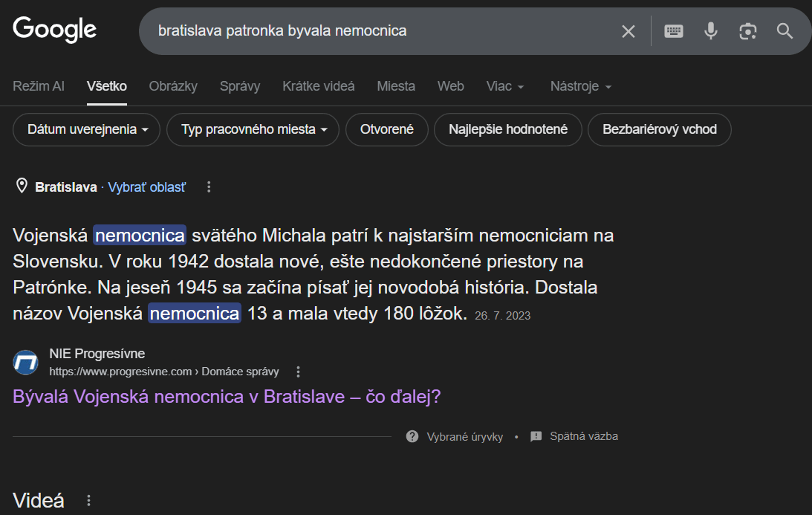Image resolution: width=812 pixels, height=515 pixels.
Task: Start voice search with microphone icon
Action: tap(711, 31)
